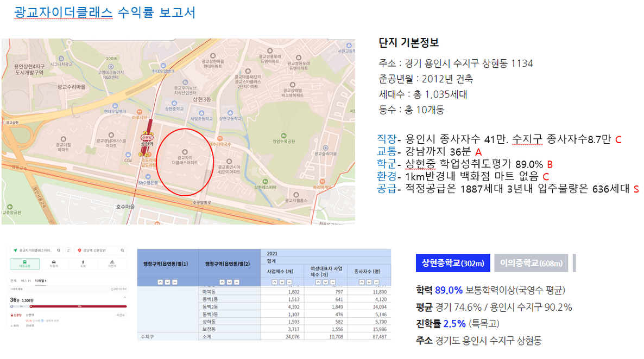The height and width of the screenshot is (359, 644).
Task: Select the 광교경남아너스빌 아파트 marker
Action: 111,135
